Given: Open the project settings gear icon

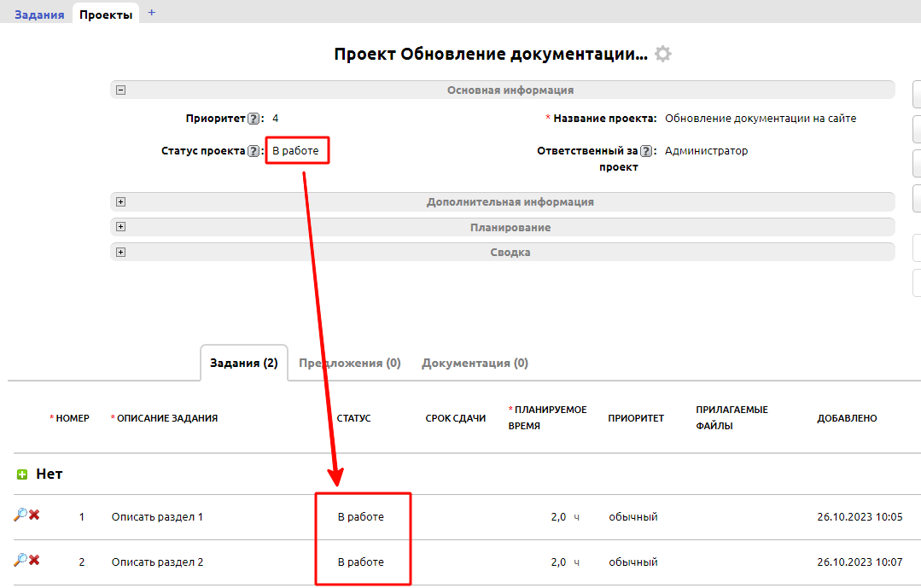Looking at the screenshot, I should 664,53.
